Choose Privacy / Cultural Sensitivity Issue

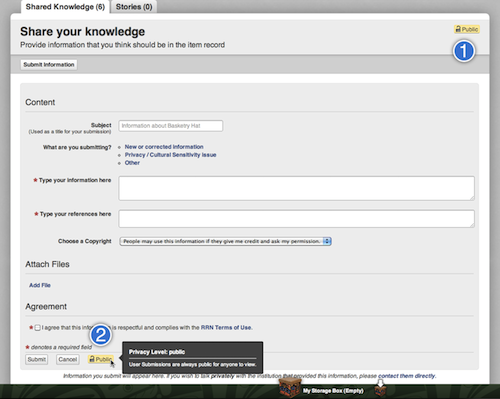point(170,155)
